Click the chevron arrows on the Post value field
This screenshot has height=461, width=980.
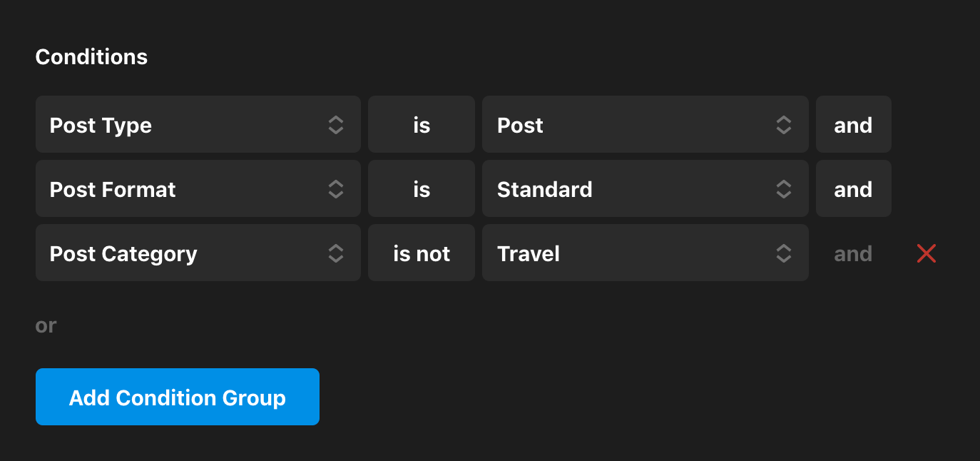(783, 125)
